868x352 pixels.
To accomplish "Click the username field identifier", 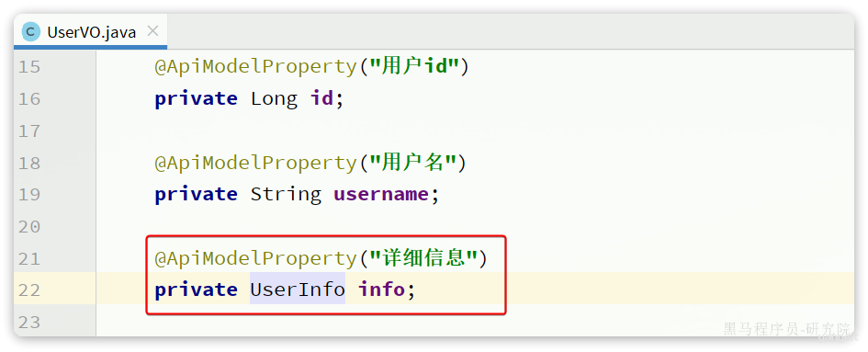I will (x=381, y=194).
